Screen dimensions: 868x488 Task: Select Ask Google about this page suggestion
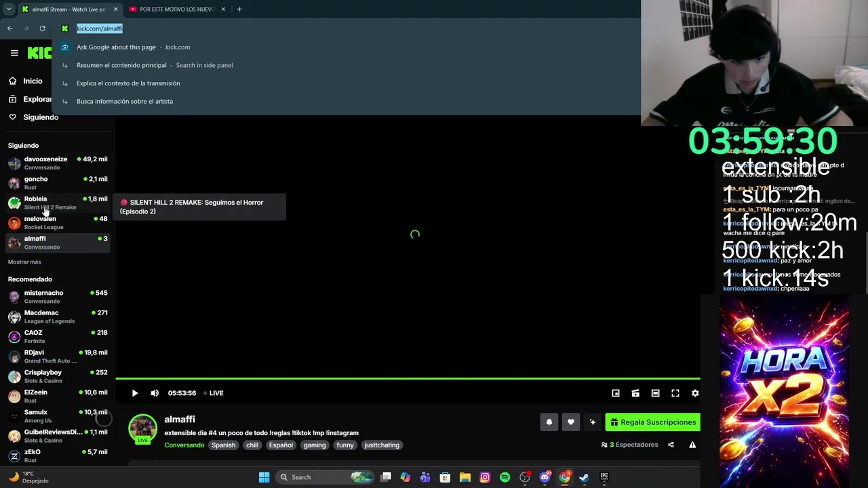pyautogui.click(x=346, y=47)
